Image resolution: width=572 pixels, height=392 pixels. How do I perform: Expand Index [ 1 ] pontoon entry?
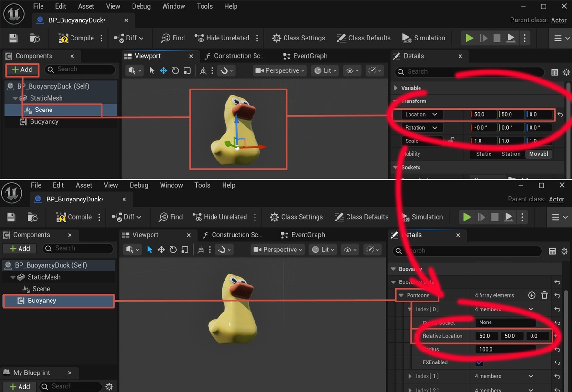coord(410,376)
